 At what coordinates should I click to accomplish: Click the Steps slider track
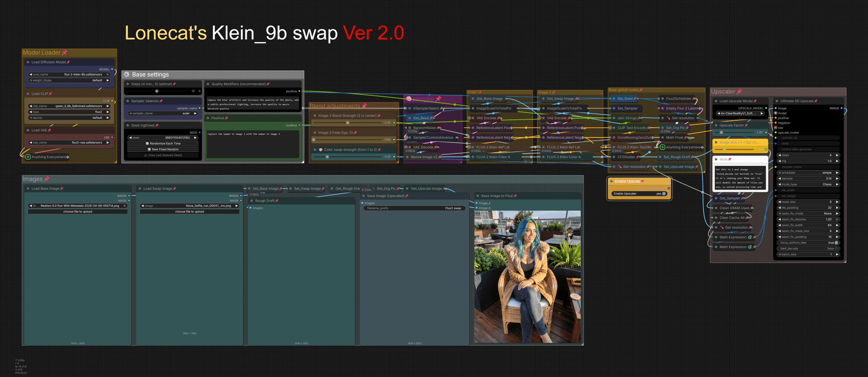pyautogui.click(x=157, y=91)
